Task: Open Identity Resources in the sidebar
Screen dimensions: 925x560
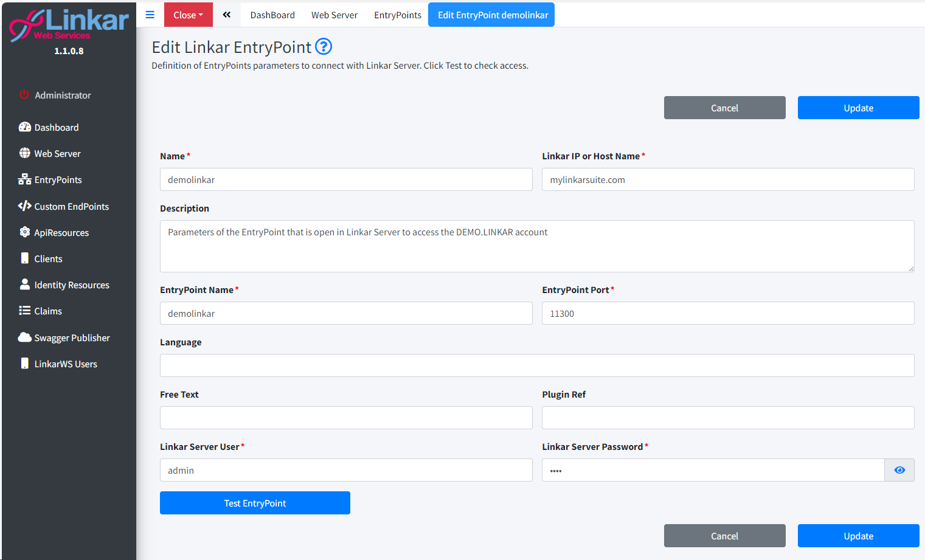Action: (x=71, y=285)
